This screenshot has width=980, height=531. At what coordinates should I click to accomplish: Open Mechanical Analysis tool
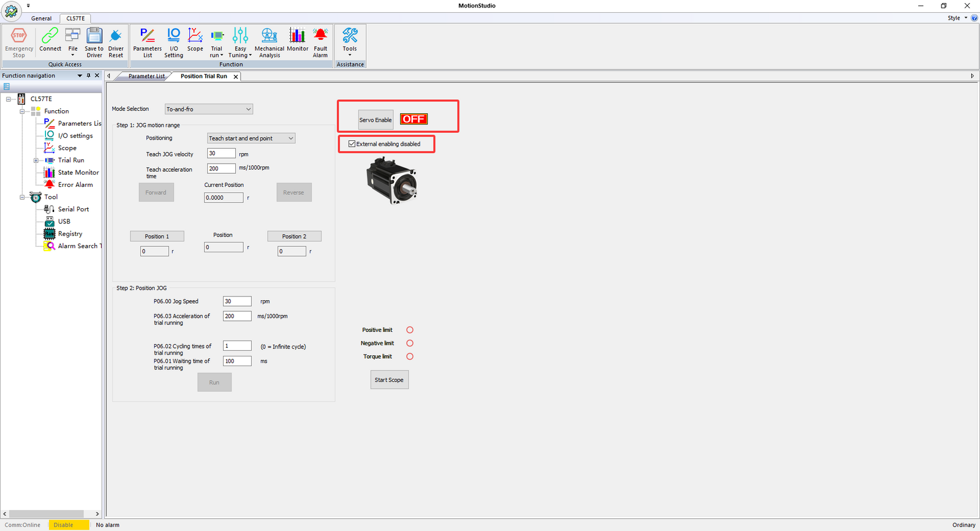coord(269,42)
